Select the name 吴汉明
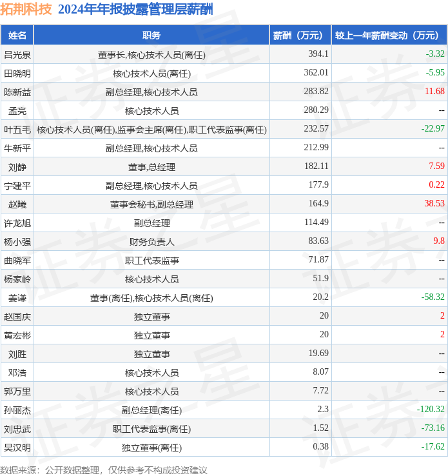This screenshot has width=448, height=476. click(x=17, y=448)
